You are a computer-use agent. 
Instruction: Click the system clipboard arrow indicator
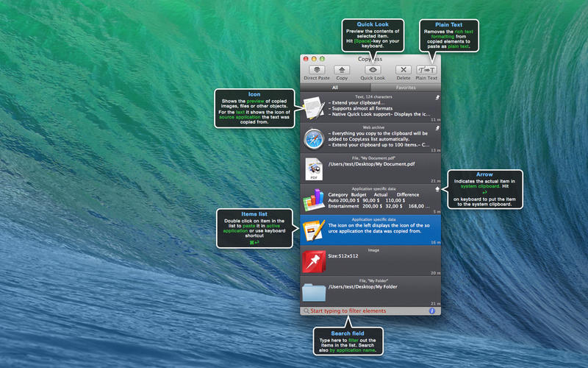pos(437,189)
